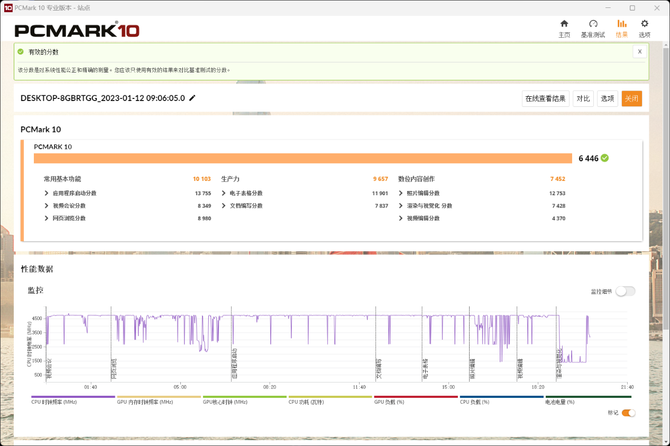Click the vertical scrollbar on the right
This screenshot has width=670, height=446.
[666, 188]
